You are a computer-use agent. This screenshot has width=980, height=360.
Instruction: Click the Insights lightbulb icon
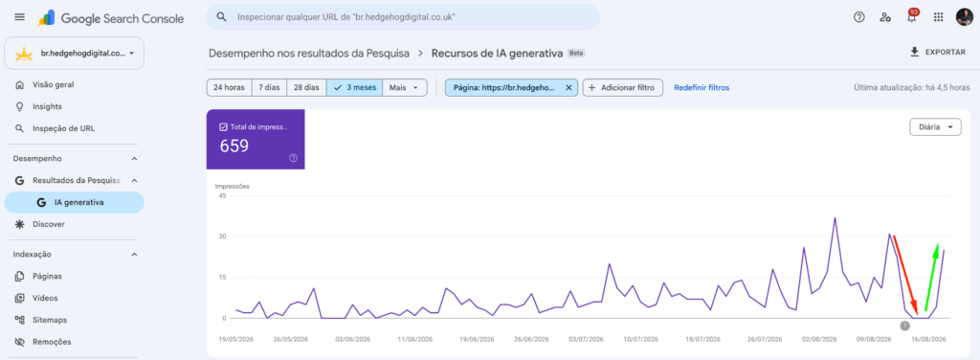pos(20,106)
